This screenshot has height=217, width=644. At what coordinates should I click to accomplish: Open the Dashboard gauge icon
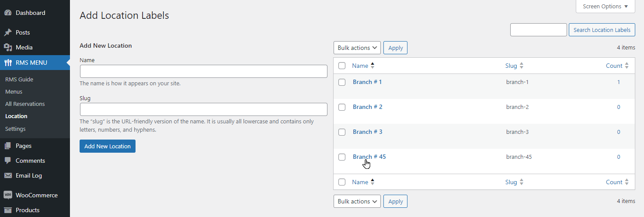click(x=8, y=13)
